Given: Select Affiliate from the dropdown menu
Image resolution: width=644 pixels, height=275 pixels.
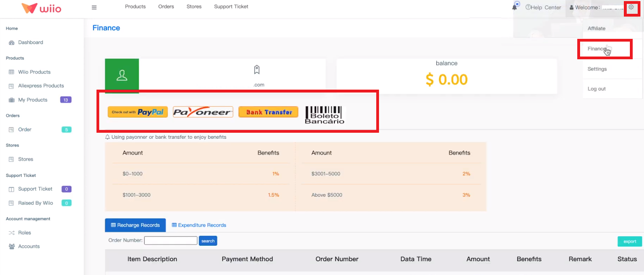Looking at the screenshot, I should 597,29.
